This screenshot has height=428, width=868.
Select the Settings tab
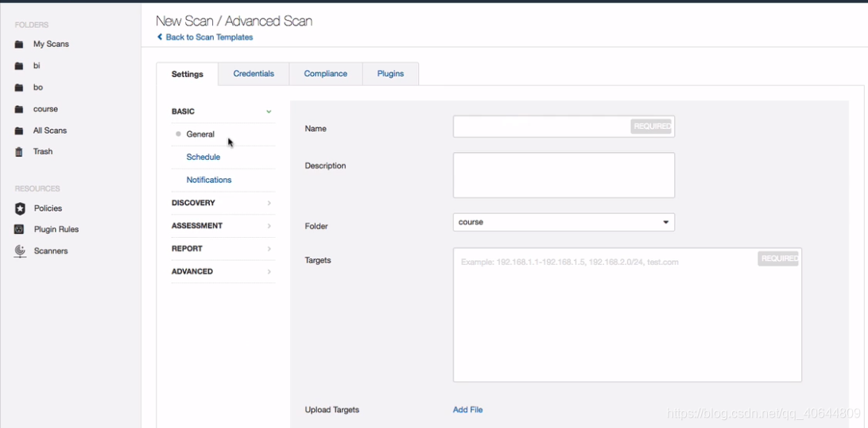(187, 74)
